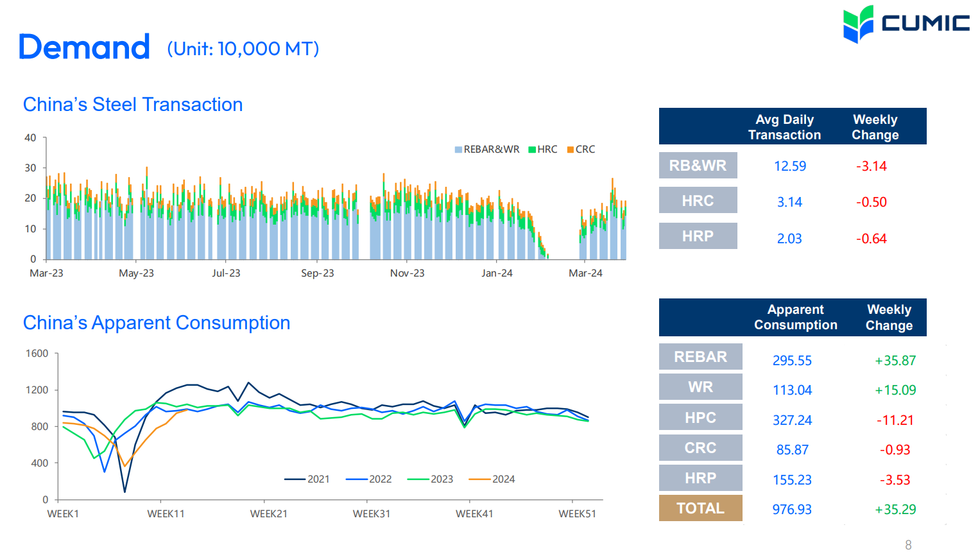Screen dimensions: 980x559
Task: Click the China's Apparent Consumption chart title
Action: click(x=157, y=323)
